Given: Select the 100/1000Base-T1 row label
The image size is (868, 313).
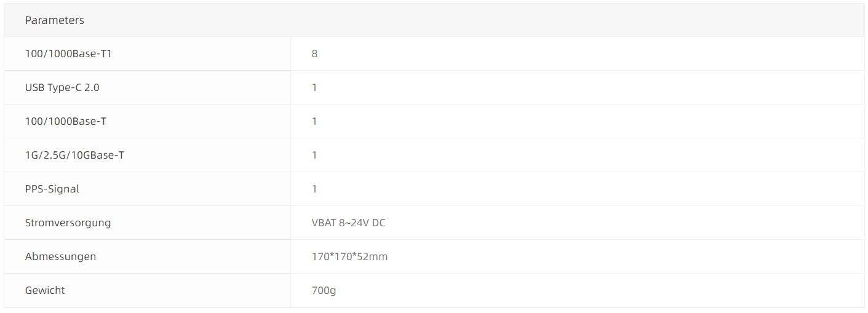Looking at the screenshot, I should pyautogui.click(x=68, y=53).
